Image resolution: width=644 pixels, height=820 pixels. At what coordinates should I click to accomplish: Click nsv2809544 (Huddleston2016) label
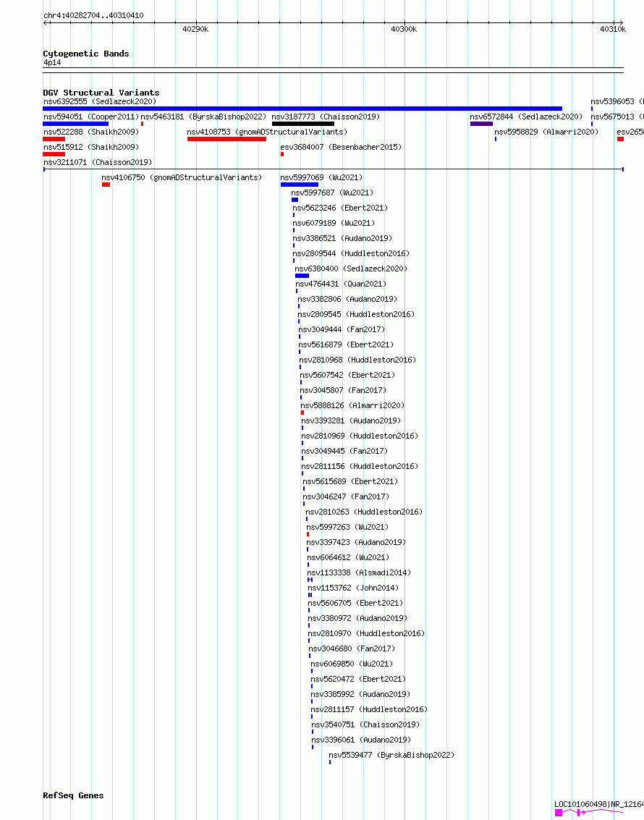[x=351, y=253]
